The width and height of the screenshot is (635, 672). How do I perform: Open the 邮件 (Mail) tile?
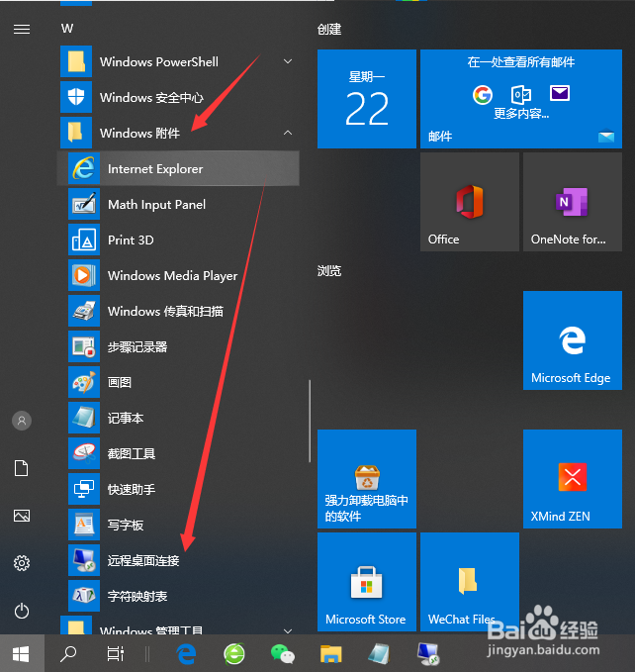(x=521, y=99)
